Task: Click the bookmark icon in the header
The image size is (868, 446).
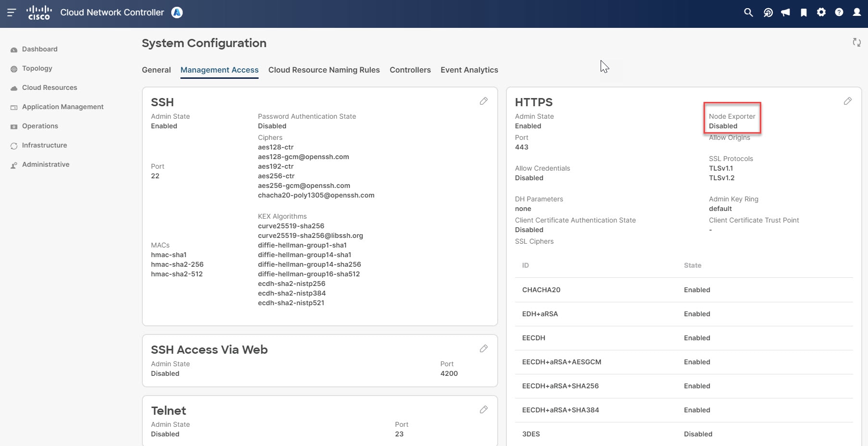Action: [x=803, y=12]
